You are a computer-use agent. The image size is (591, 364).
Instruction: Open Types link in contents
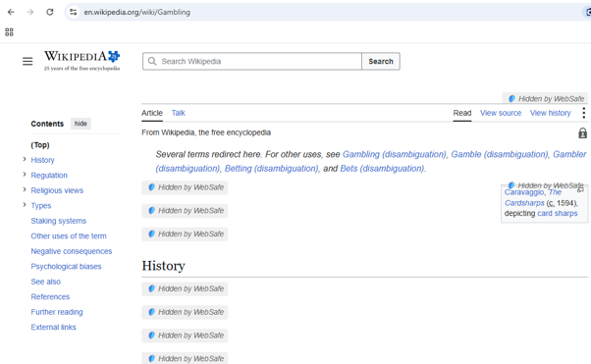40,206
